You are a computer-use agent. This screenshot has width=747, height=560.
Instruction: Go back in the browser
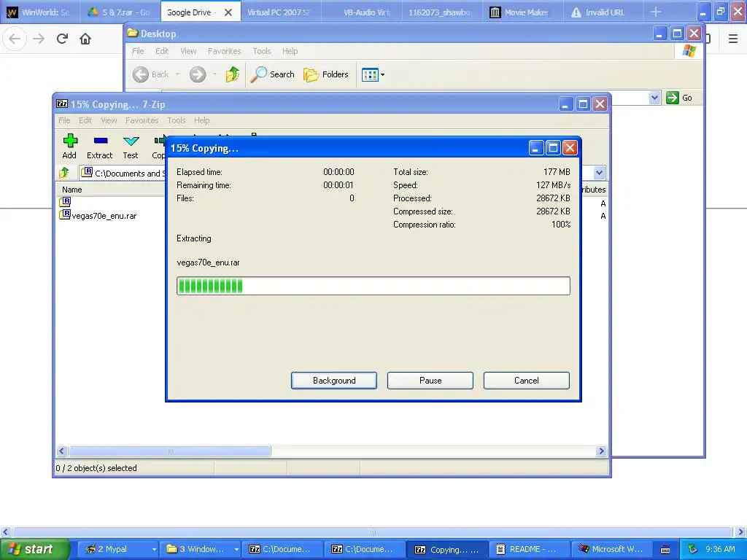(x=15, y=39)
